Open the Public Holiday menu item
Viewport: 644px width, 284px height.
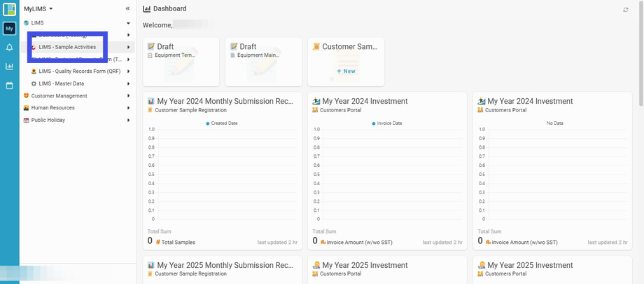click(x=48, y=120)
